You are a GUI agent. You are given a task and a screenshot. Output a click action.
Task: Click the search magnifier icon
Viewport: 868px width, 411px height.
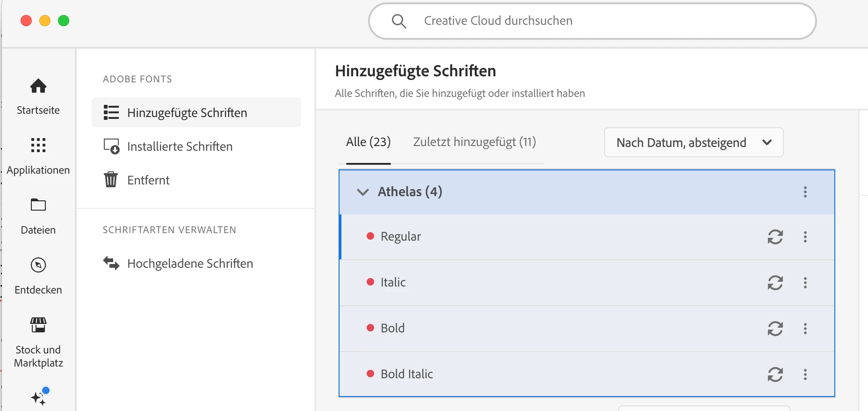(399, 21)
